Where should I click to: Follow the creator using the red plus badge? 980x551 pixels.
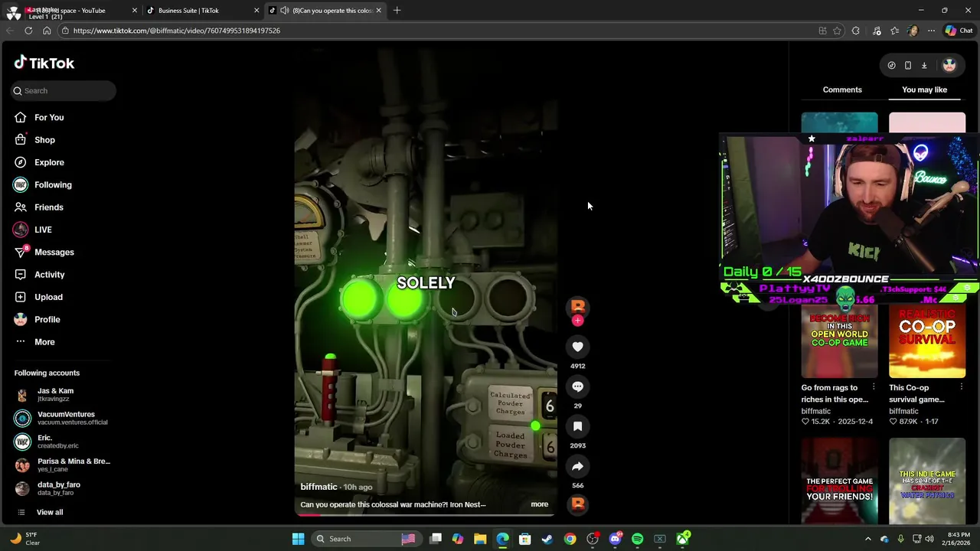(577, 321)
